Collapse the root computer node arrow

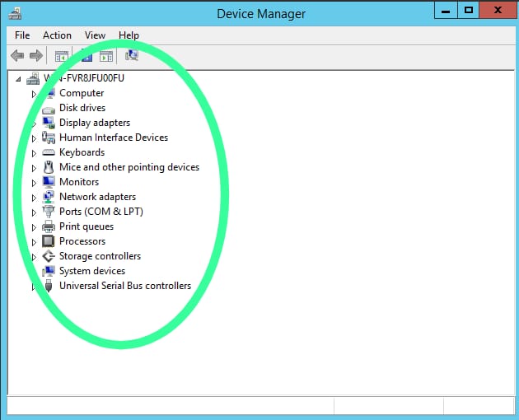(19, 78)
